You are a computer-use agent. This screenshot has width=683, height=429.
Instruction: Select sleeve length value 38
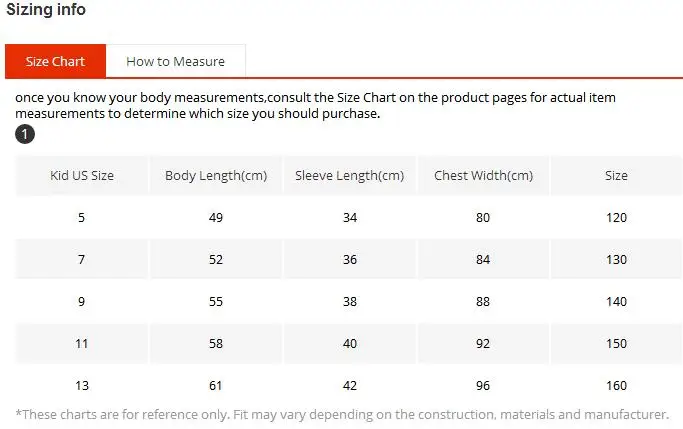(x=349, y=301)
